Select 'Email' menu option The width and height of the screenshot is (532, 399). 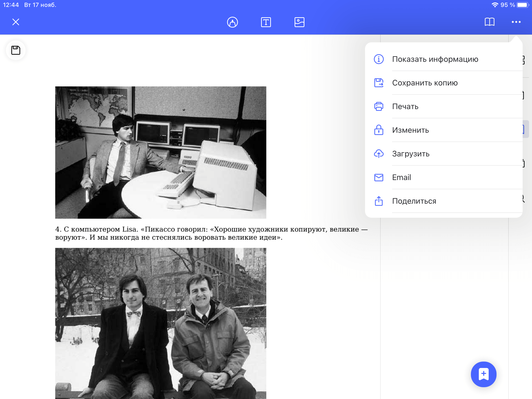[x=401, y=177]
